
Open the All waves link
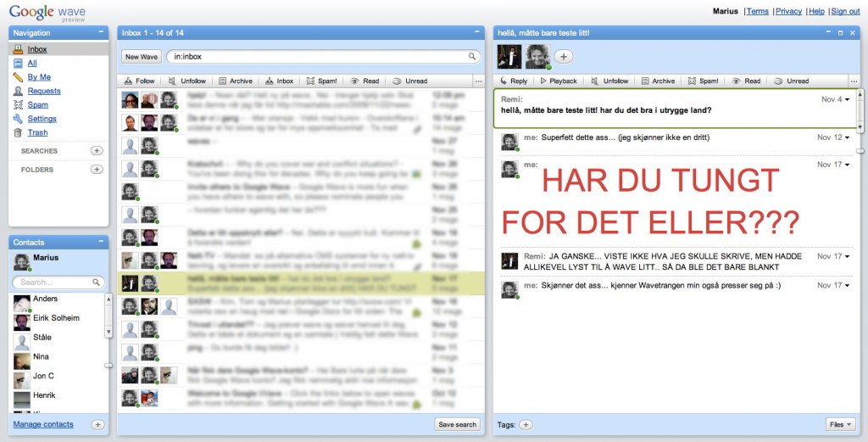tap(32, 63)
